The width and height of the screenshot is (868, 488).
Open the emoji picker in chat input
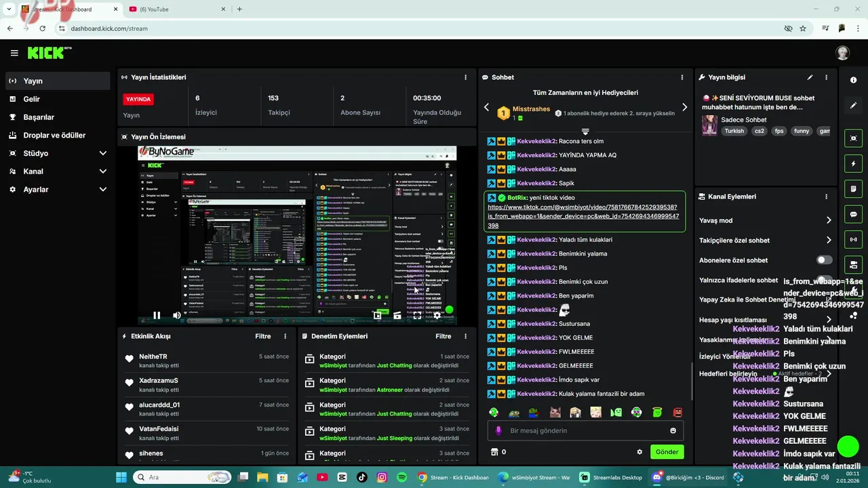pyautogui.click(x=673, y=430)
